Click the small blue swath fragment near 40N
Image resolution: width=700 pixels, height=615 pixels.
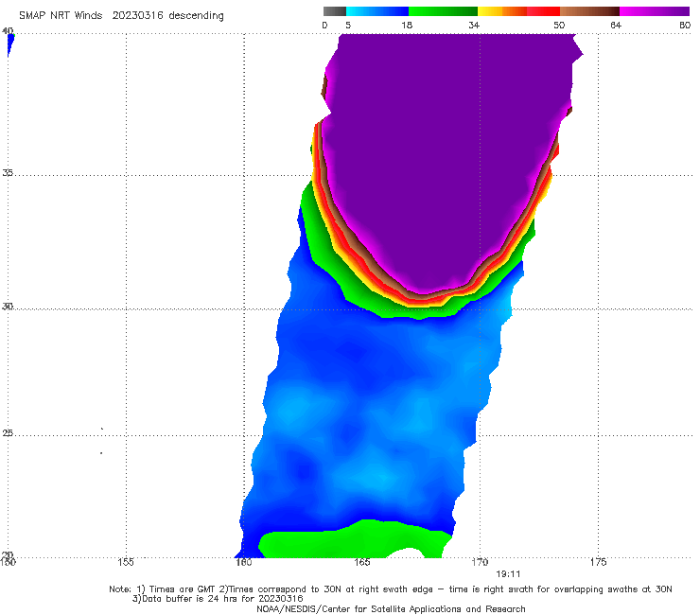[x=10, y=44]
